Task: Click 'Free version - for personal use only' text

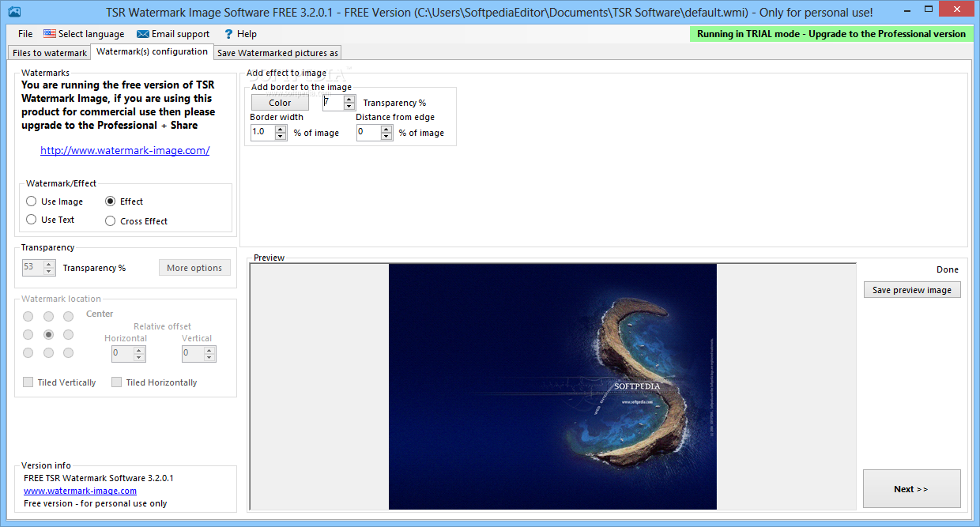Action: point(96,503)
